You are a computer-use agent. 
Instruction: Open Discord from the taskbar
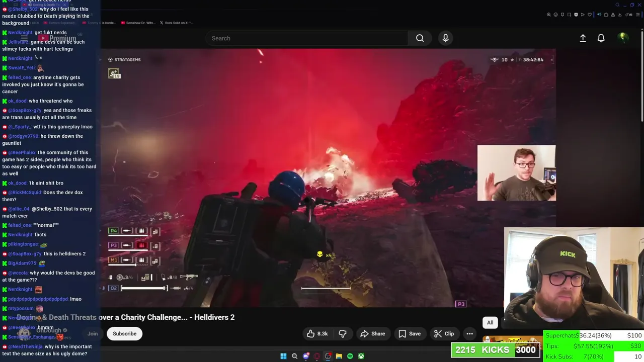pos(306,356)
